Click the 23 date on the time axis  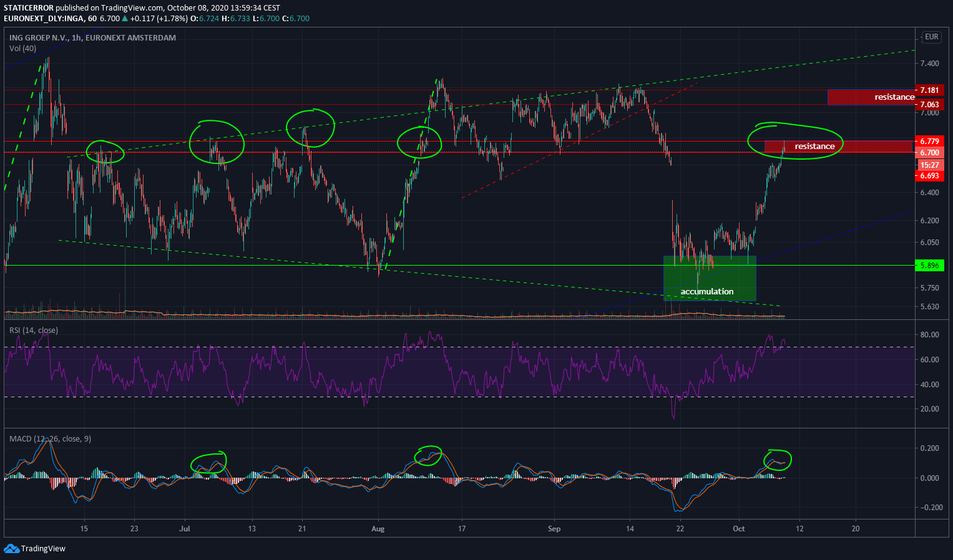(x=134, y=529)
